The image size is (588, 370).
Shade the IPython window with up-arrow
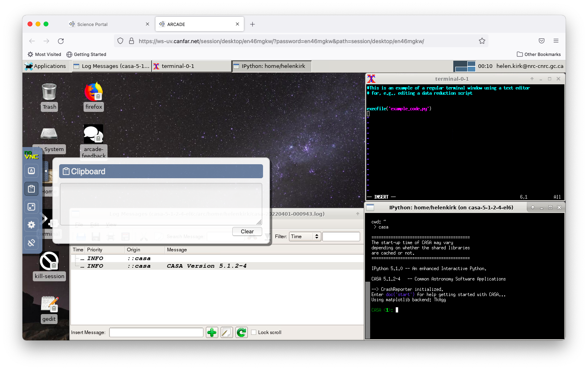pyautogui.click(x=532, y=207)
